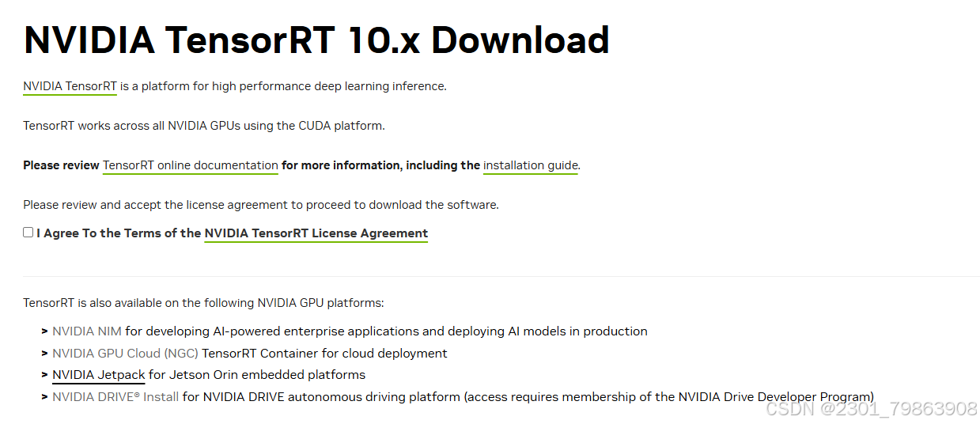980x424 pixels.
Task: Click text 'for NVIDIA DRIVE autonomous driving platform'
Action: tap(321, 397)
